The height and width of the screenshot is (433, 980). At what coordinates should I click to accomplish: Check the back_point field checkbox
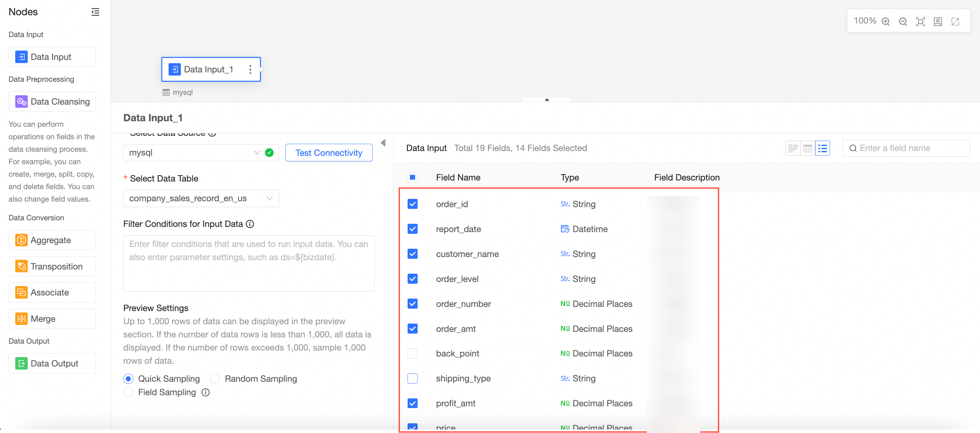(x=412, y=353)
